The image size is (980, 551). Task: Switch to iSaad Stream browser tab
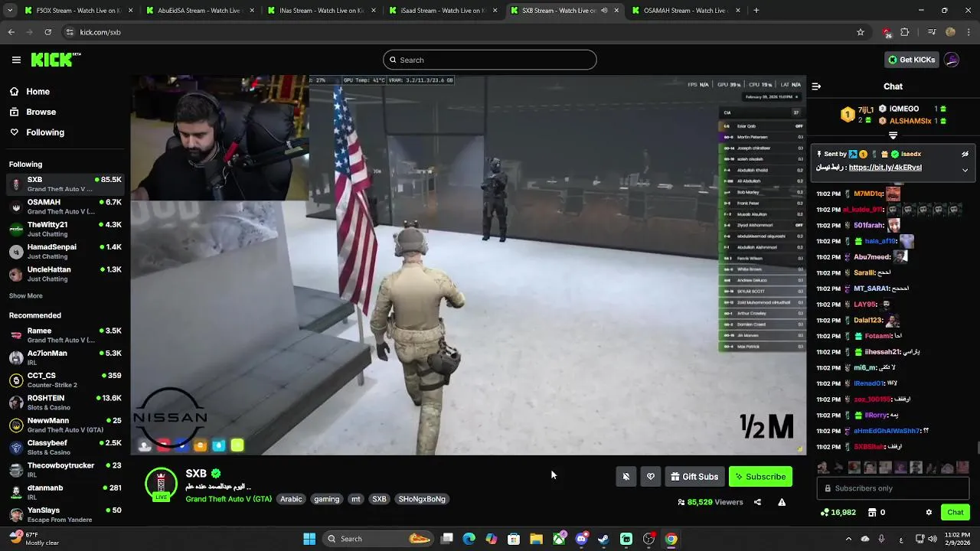[444, 11]
